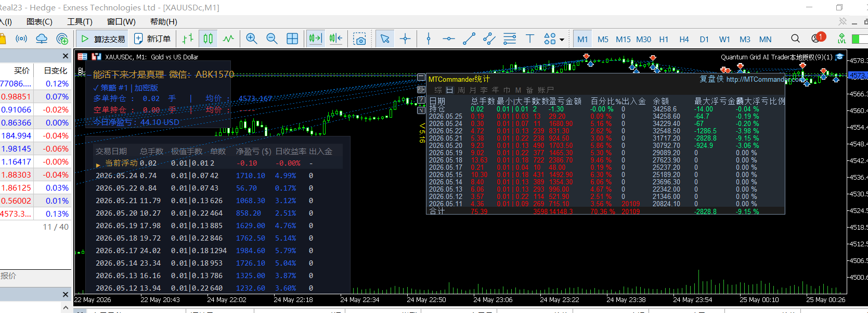868x313 pixels.
Task: Select the D1 timeframe
Action: click(704, 39)
